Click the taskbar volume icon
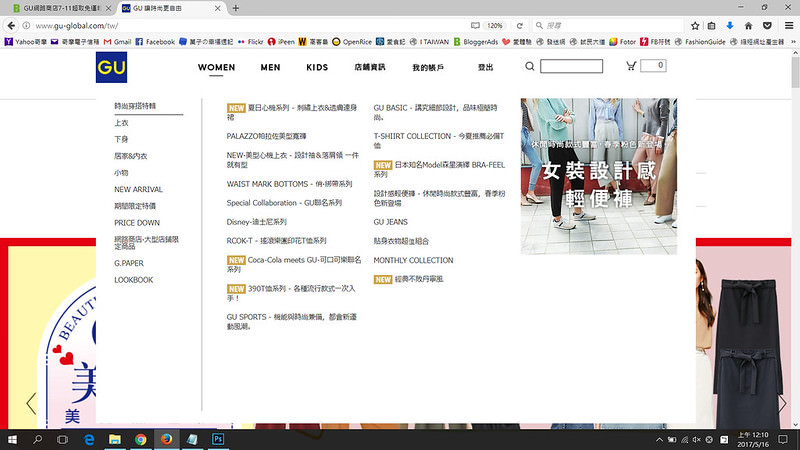Viewport: 800px width, 450px height. coord(696,439)
